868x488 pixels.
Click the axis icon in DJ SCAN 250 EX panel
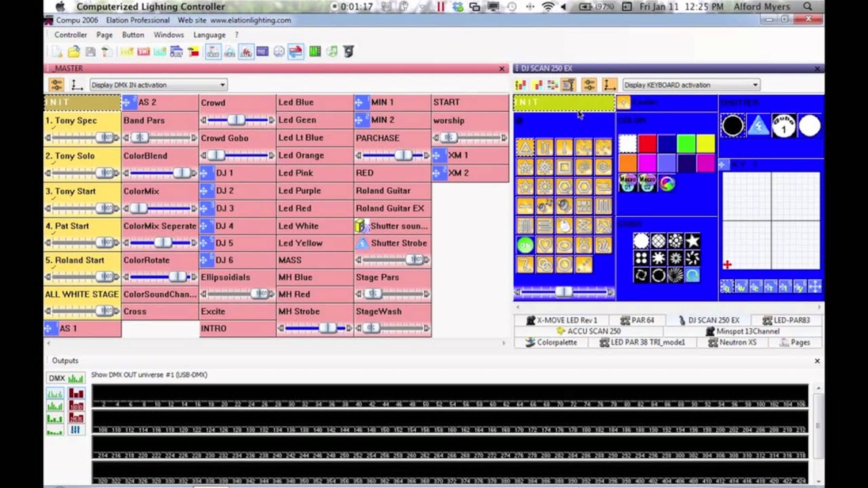pos(610,85)
